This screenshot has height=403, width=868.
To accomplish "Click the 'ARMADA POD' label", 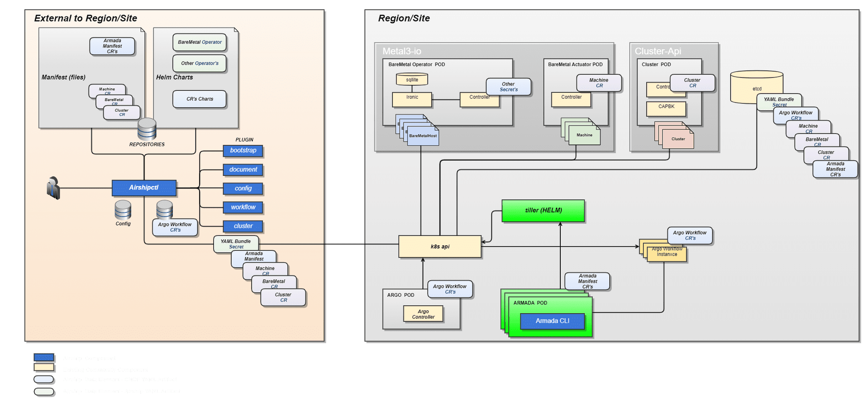I will coord(530,303).
